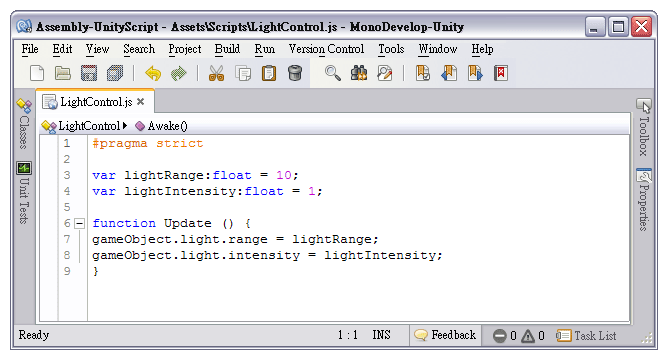This screenshot has height=360, width=668.
Task: Delete using the trash can icon
Action: [295, 73]
